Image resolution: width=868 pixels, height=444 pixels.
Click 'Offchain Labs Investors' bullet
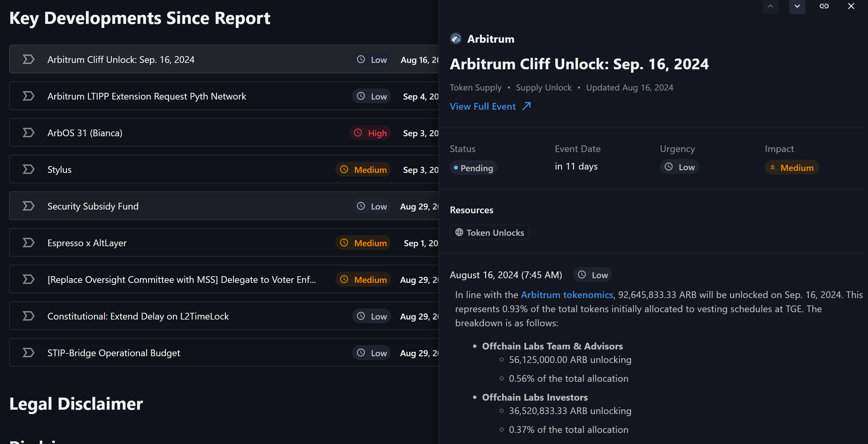(535, 397)
